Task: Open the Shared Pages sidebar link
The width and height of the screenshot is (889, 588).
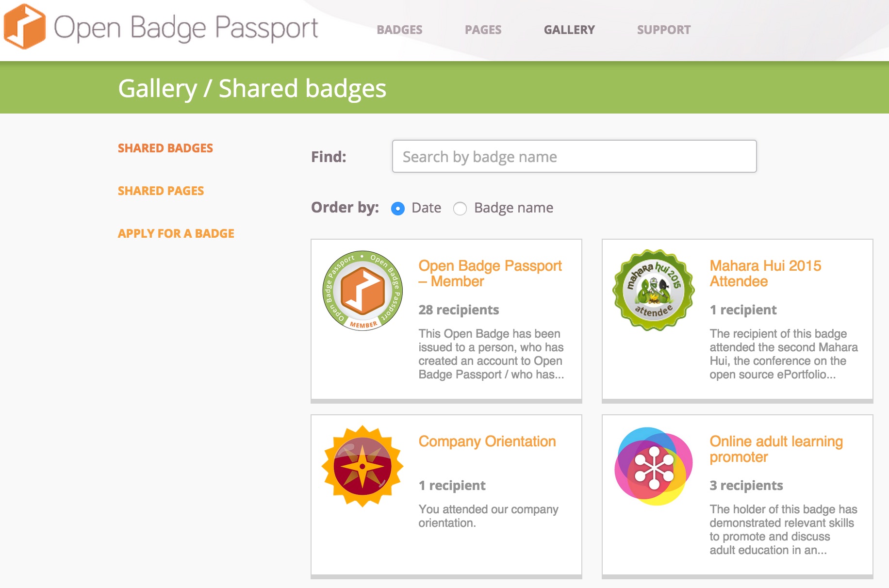Action: (x=161, y=191)
